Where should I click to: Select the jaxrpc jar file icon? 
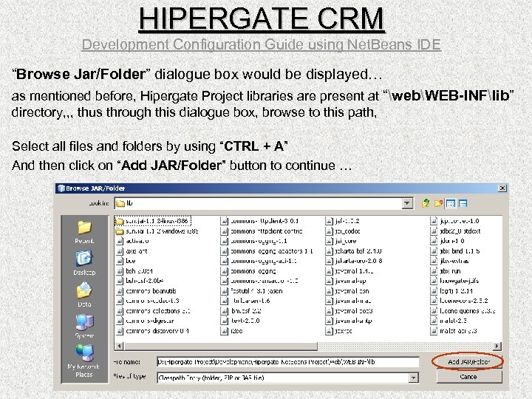point(329,331)
